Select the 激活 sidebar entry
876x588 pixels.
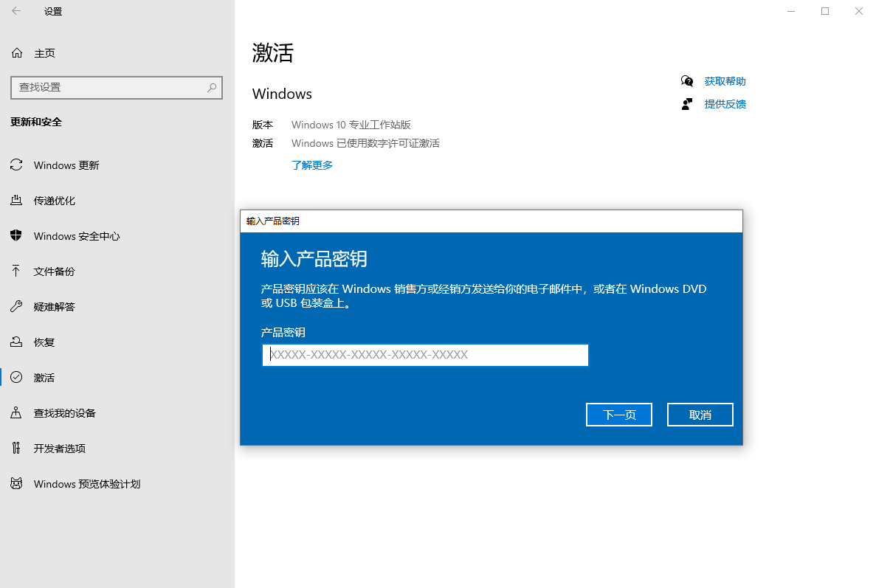[44, 378]
